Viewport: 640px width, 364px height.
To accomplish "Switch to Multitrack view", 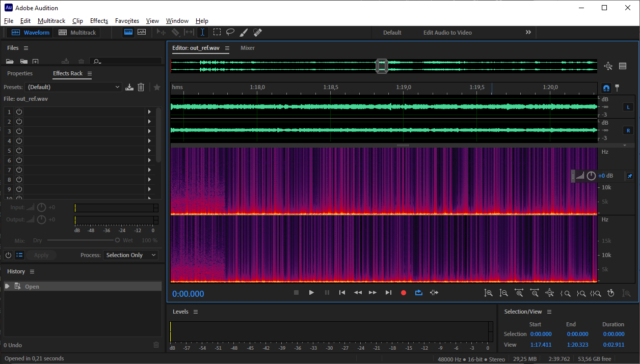I will pos(77,33).
